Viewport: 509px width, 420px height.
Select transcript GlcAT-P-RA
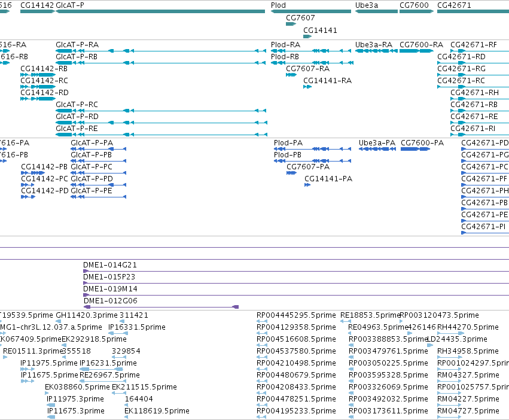click(x=161, y=51)
